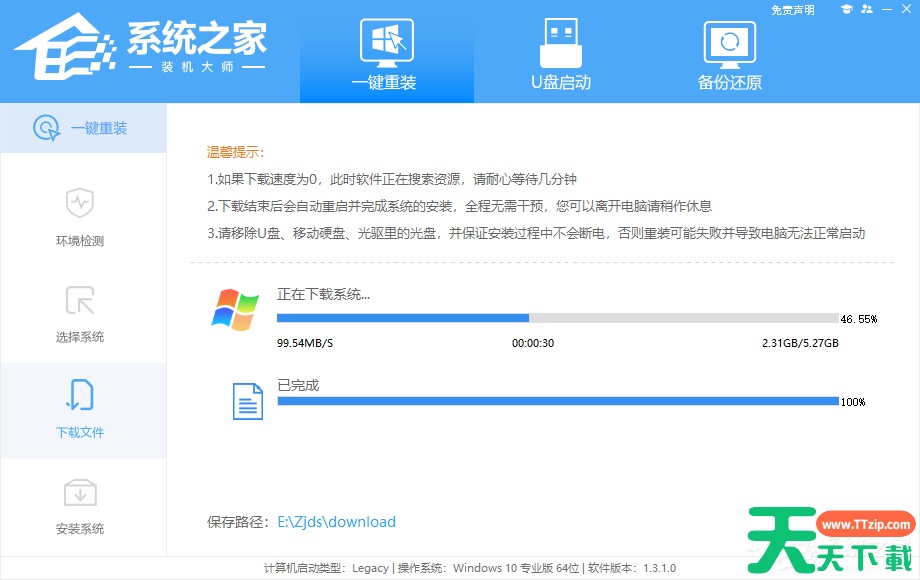Click the 安装系统 download box icon
Viewport: 920px width, 580px height.
click(x=80, y=493)
